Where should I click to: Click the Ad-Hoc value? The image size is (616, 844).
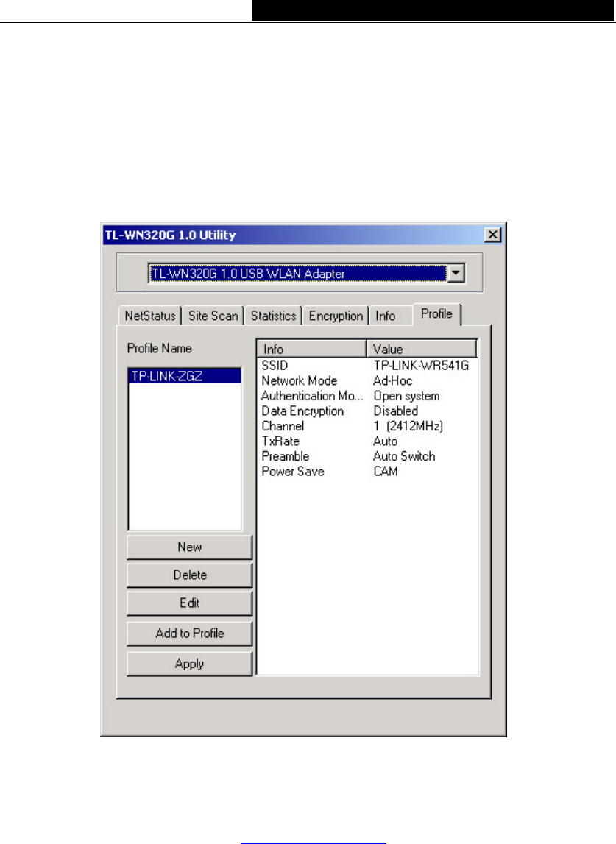pos(392,380)
